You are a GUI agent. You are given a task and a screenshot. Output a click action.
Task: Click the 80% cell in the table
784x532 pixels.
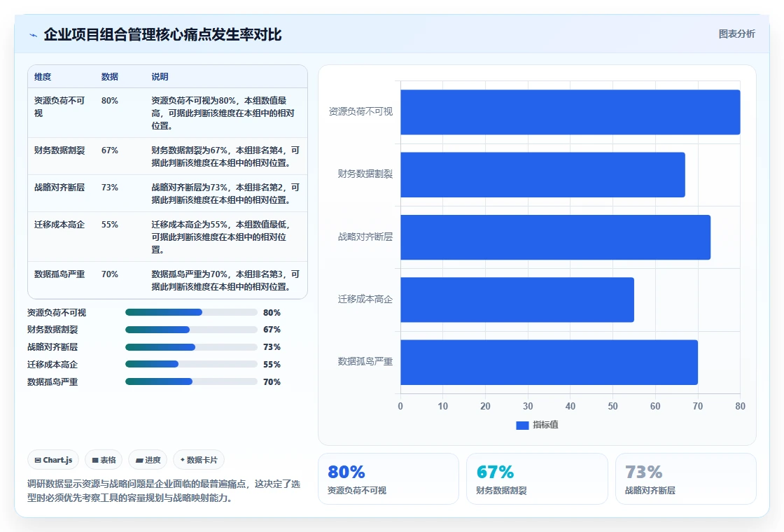coord(109,101)
